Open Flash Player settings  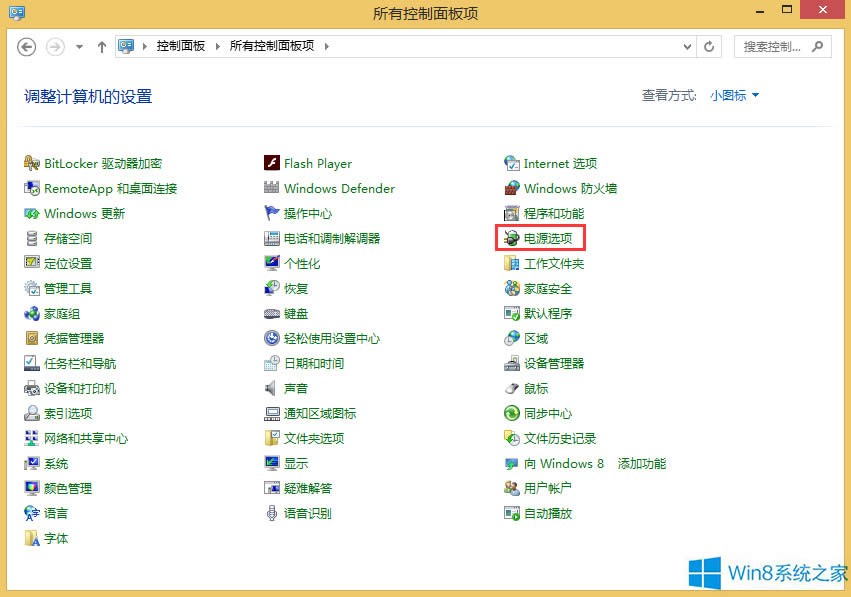[314, 163]
